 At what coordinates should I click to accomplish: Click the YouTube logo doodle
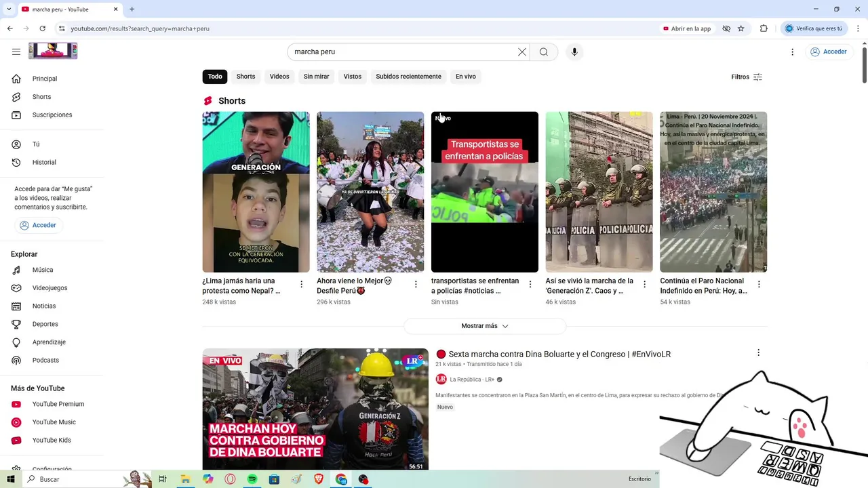click(53, 51)
